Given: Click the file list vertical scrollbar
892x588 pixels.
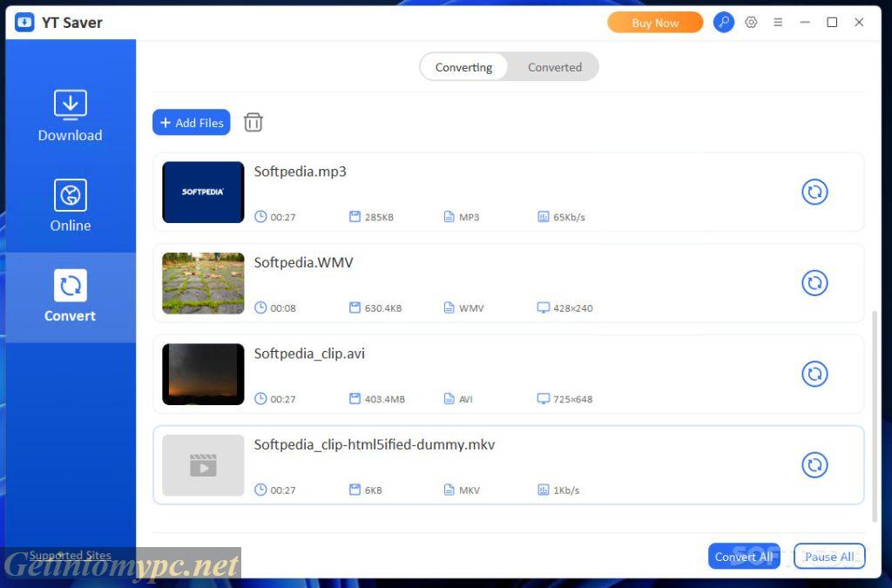Looking at the screenshot, I should pyautogui.click(x=875, y=416).
